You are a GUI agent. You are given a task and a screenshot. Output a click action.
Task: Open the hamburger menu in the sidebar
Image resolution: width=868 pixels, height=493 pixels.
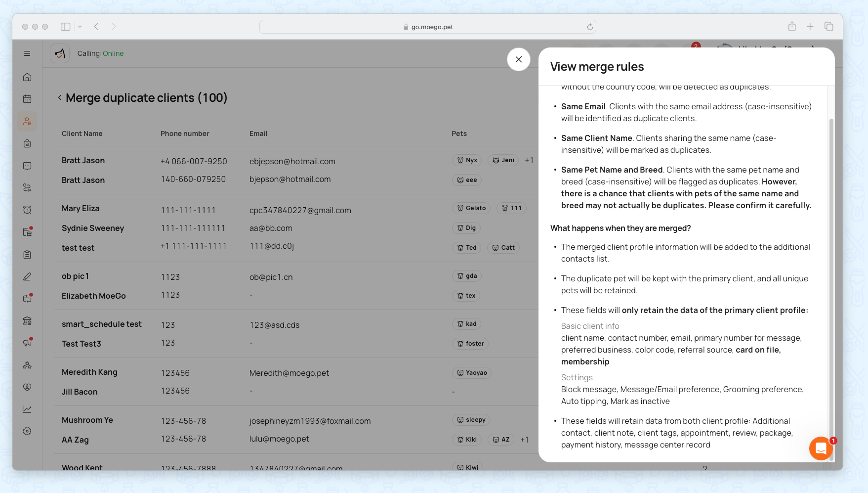pos(27,53)
